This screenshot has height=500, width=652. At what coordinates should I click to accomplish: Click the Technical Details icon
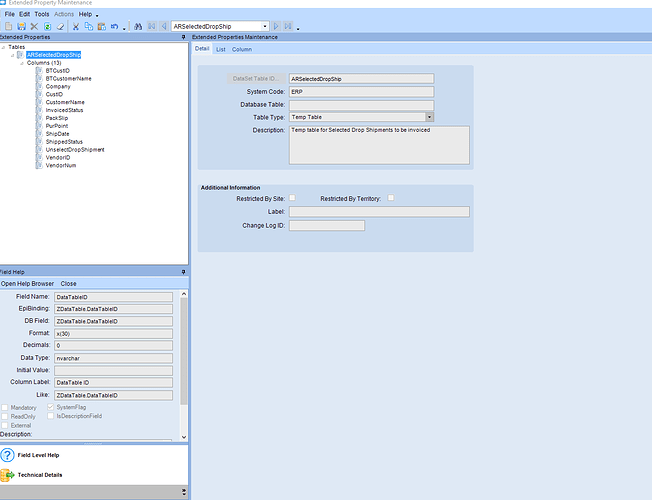coord(7,475)
